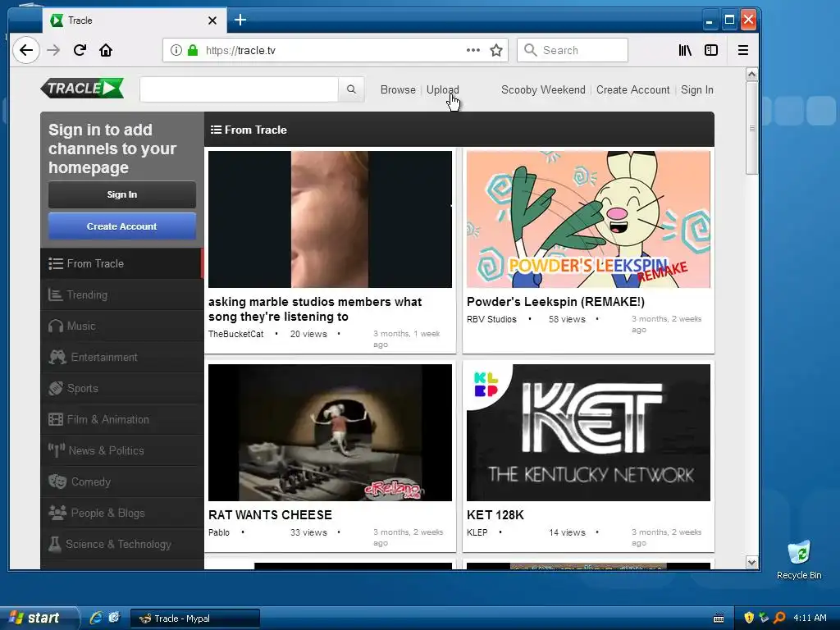Click the title 'RAT WANTS CHEESE'
This screenshot has width=840, height=630.
270,515
